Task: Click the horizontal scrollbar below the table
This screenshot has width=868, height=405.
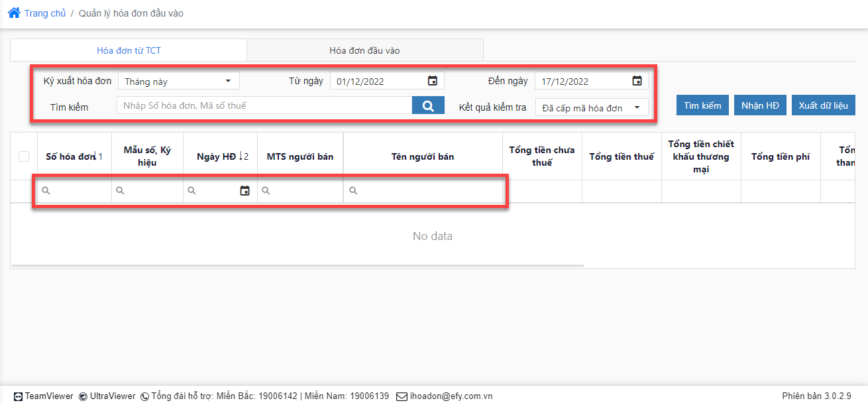Action: pos(298,266)
